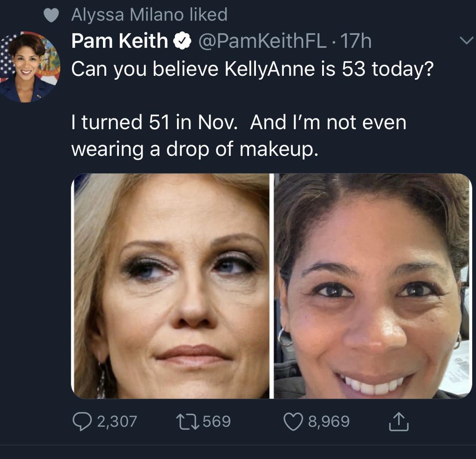
Task: Click the "17h" timestamp
Action: [356, 41]
